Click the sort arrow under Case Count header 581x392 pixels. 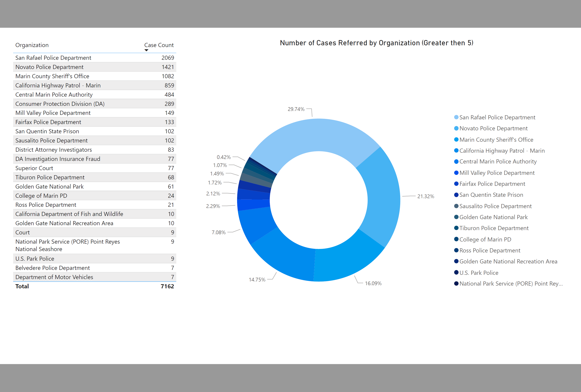coord(146,50)
